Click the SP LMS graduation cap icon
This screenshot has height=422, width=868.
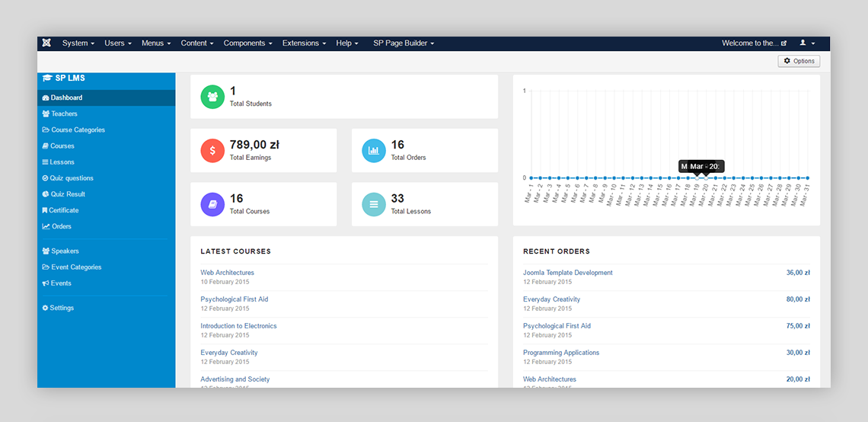47,78
